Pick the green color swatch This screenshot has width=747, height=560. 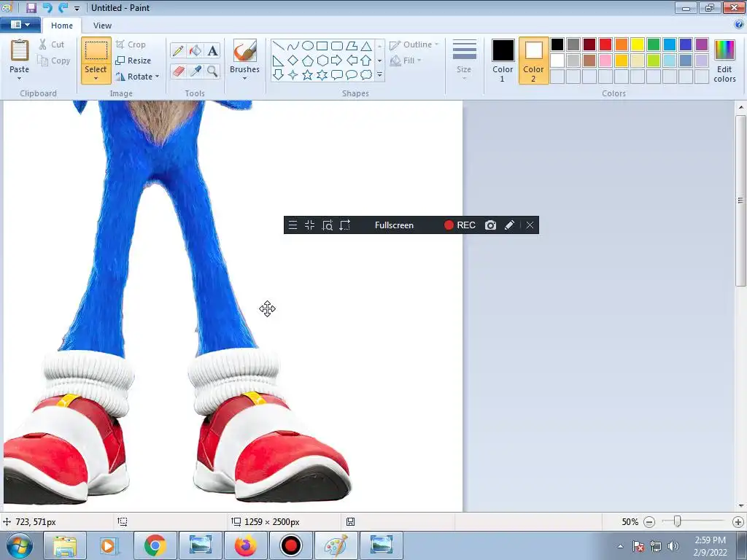click(x=654, y=44)
